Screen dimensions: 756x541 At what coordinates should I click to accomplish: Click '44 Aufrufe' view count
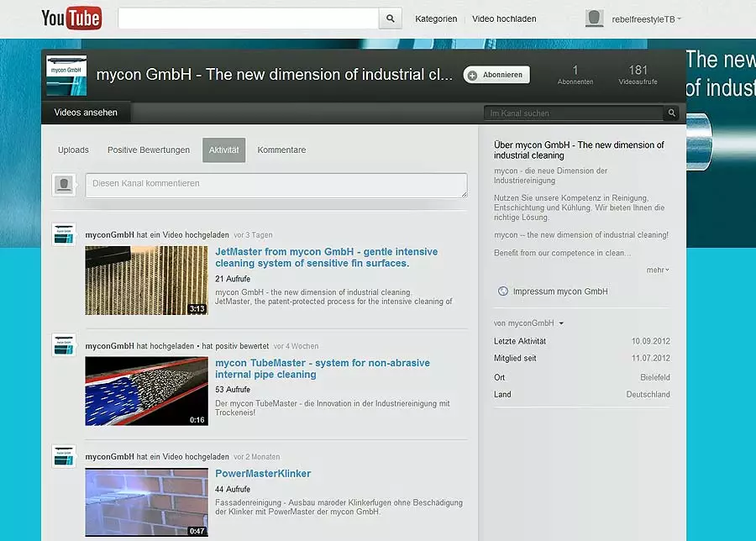(233, 489)
